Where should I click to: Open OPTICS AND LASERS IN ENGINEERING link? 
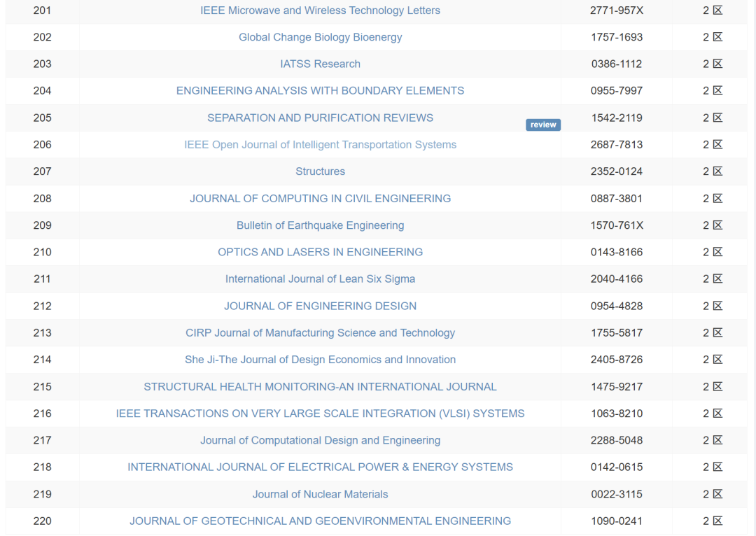point(320,252)
